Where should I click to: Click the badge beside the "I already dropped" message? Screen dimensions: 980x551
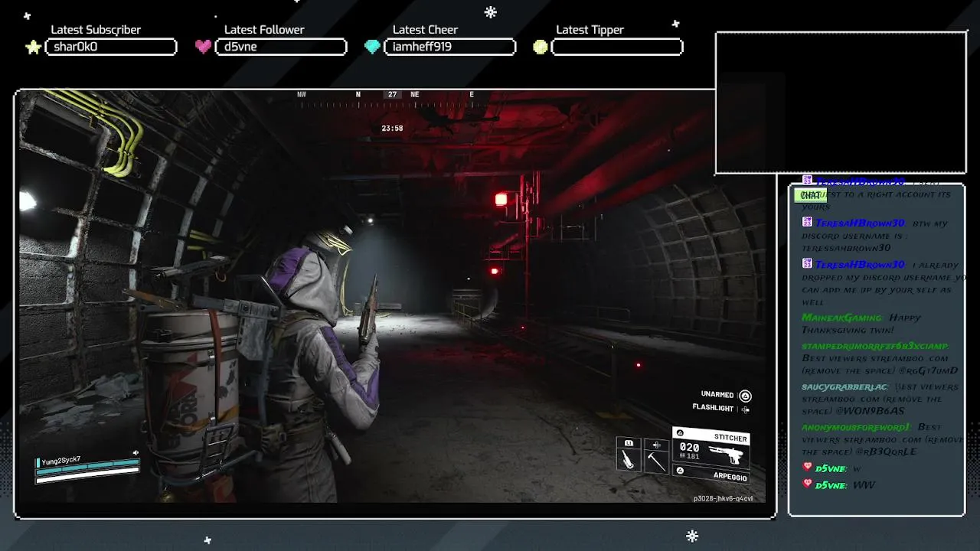coord(807,262)
